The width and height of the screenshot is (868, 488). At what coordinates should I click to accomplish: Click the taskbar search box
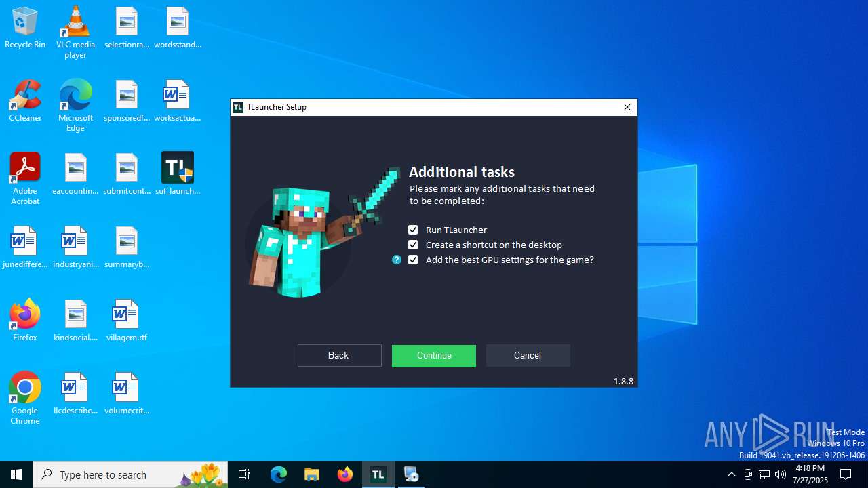(130, 474)
